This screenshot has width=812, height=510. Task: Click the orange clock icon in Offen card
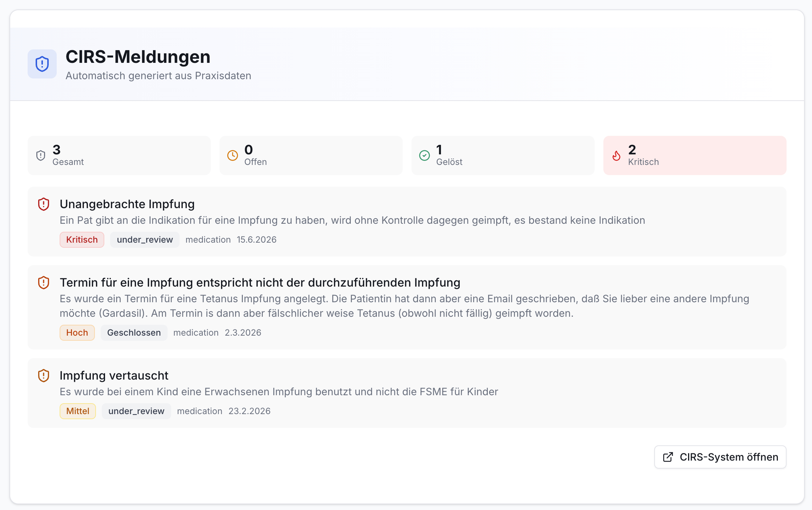point(233,155)
